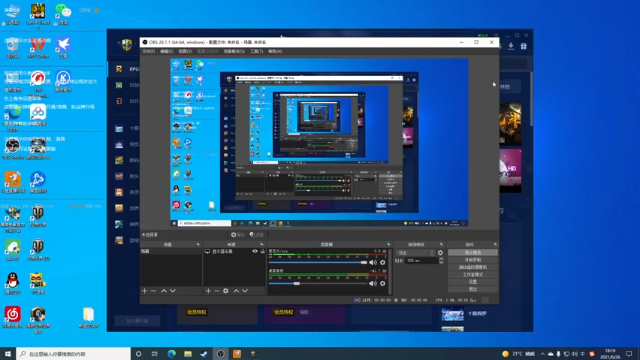This screenshot has height=360, width=640.
Task: Open the Tools menu in OBS
Action: pos(256,51)
